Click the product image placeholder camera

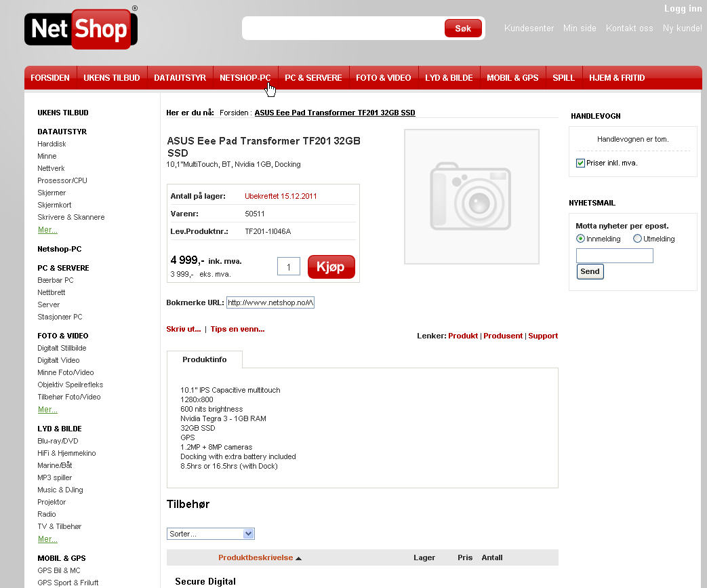pos(472,196)
